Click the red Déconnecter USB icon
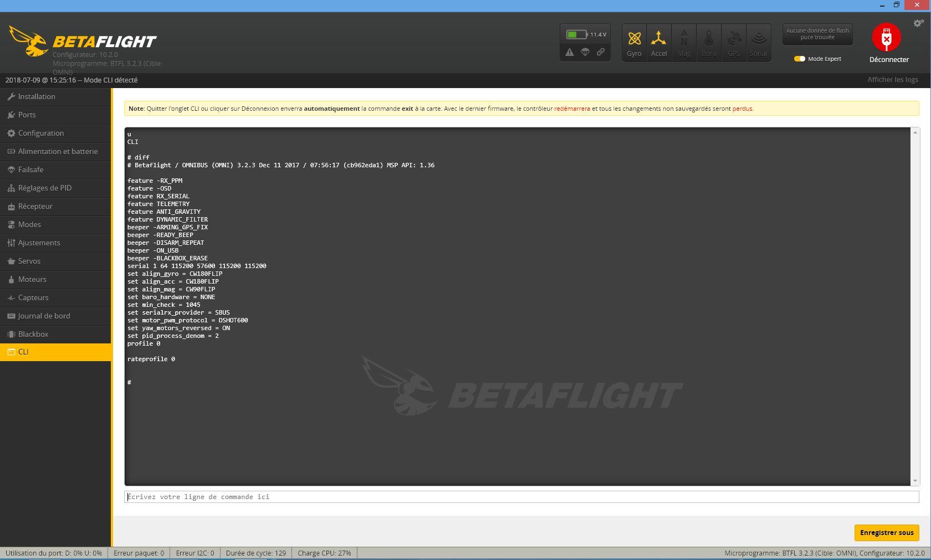Viewport: 931px width, 560px height. [x=886, y=38]
